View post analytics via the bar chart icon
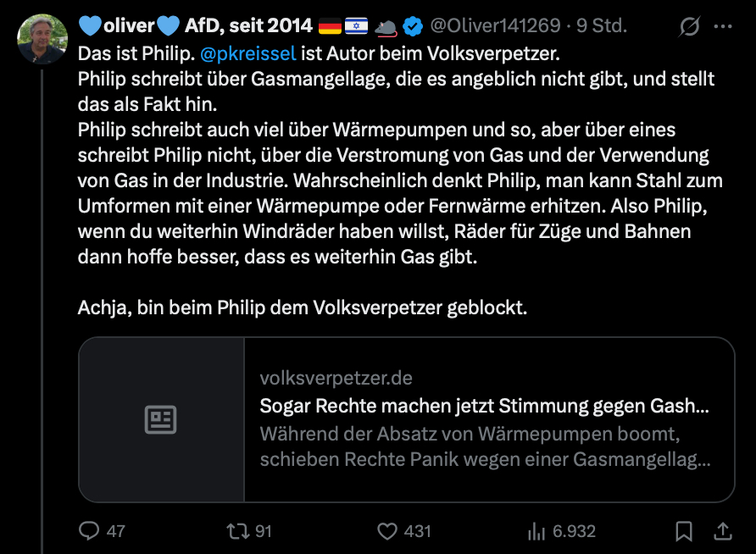 coord(536,531)
